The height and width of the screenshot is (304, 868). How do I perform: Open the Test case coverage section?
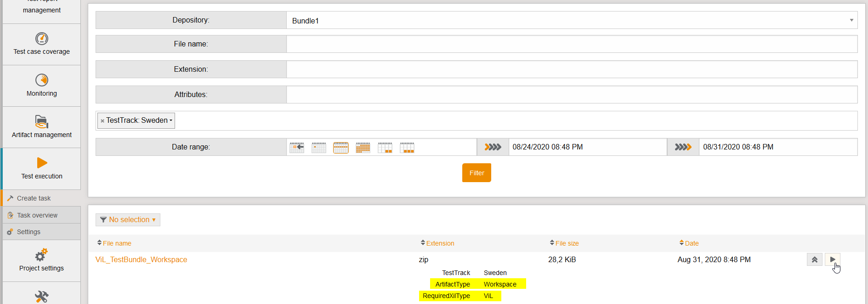click(41, 44)
